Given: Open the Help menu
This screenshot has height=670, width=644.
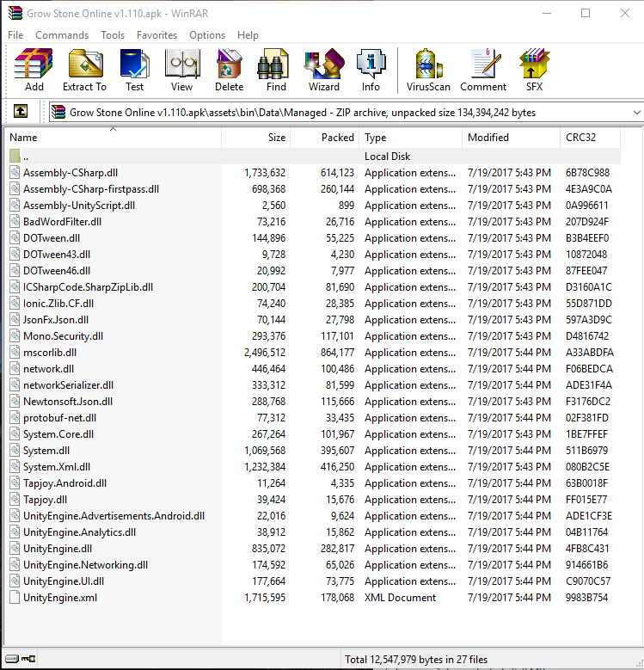Looking at the screenshot, I should point(248,35).
